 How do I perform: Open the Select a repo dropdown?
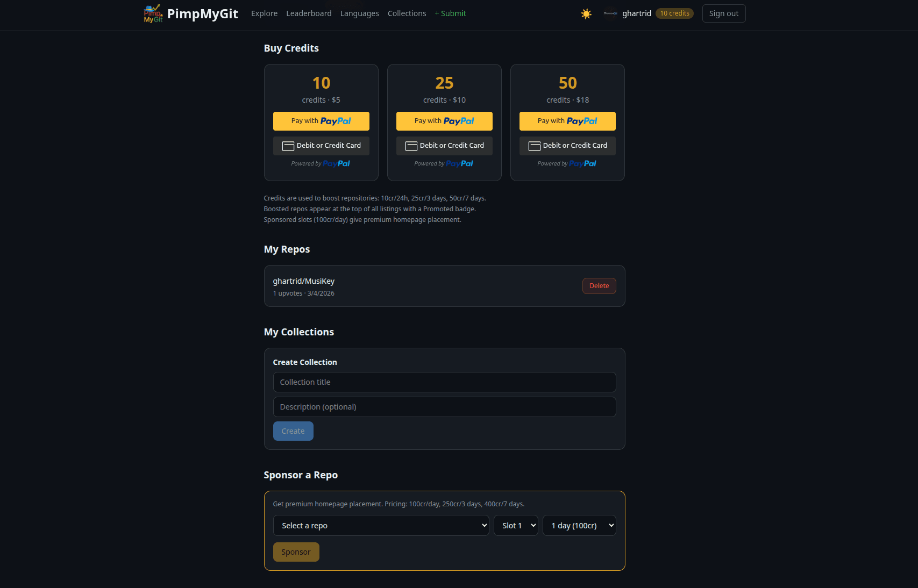coord(381,525)
